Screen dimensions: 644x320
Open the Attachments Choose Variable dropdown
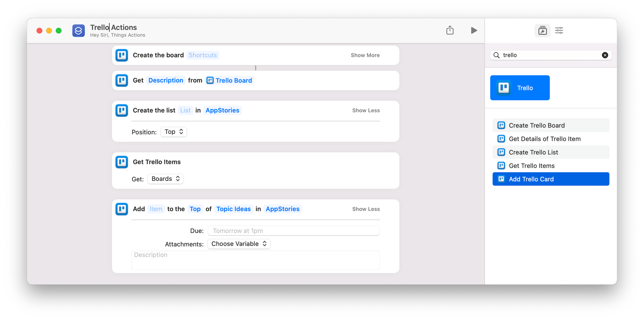click(x=239, y=244)
